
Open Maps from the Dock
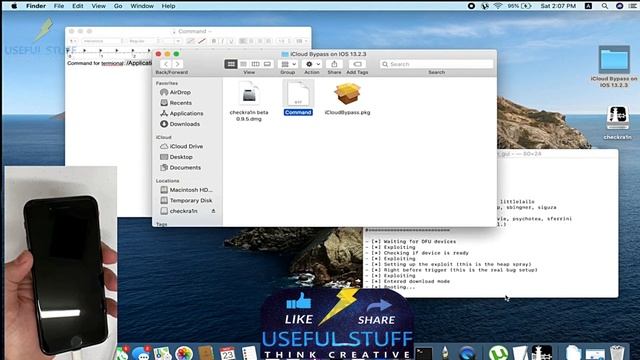(162, 353)
